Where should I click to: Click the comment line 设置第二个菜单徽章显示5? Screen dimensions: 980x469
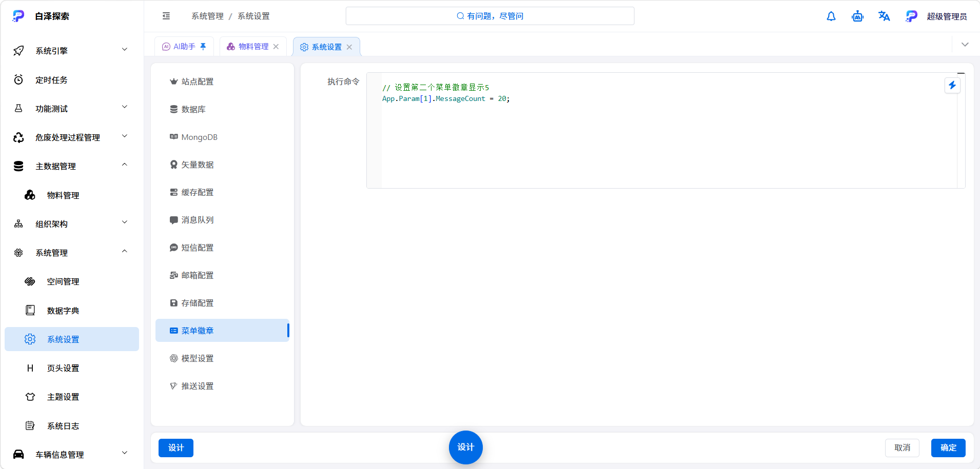[436, 88]
